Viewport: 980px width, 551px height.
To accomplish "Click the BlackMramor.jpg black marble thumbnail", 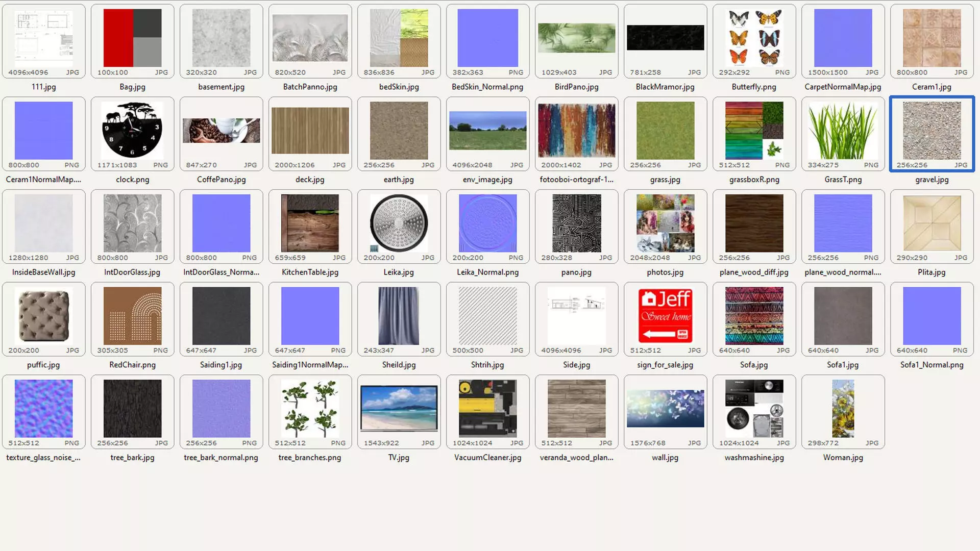I will click(x=665, y=38).
